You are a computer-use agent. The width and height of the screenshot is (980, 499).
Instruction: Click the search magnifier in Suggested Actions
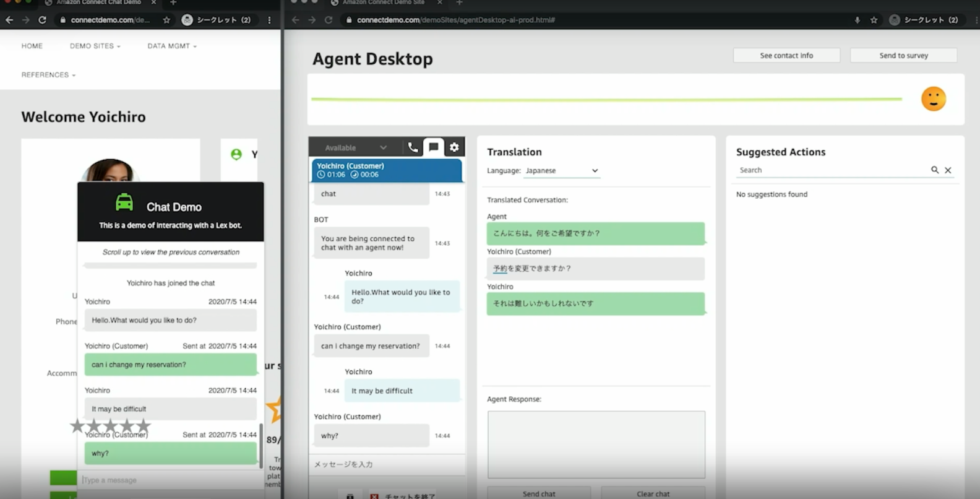[935, 170]
